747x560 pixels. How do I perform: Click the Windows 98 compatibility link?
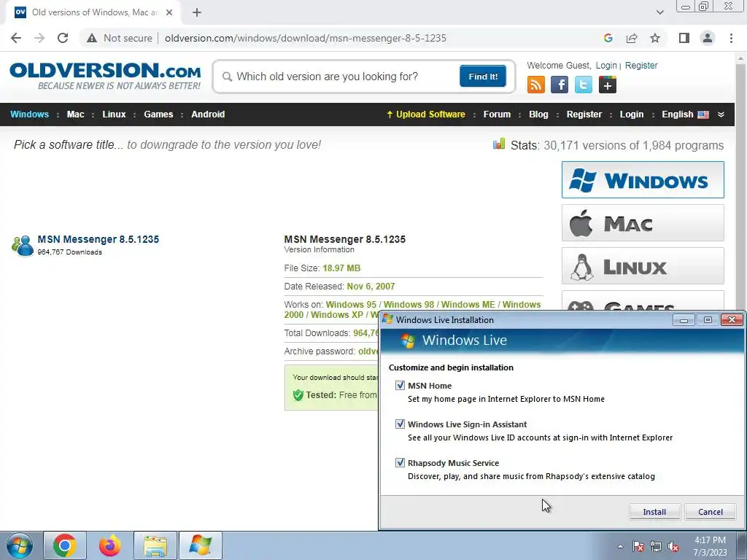pyautogui.click(x=409, y=304)
